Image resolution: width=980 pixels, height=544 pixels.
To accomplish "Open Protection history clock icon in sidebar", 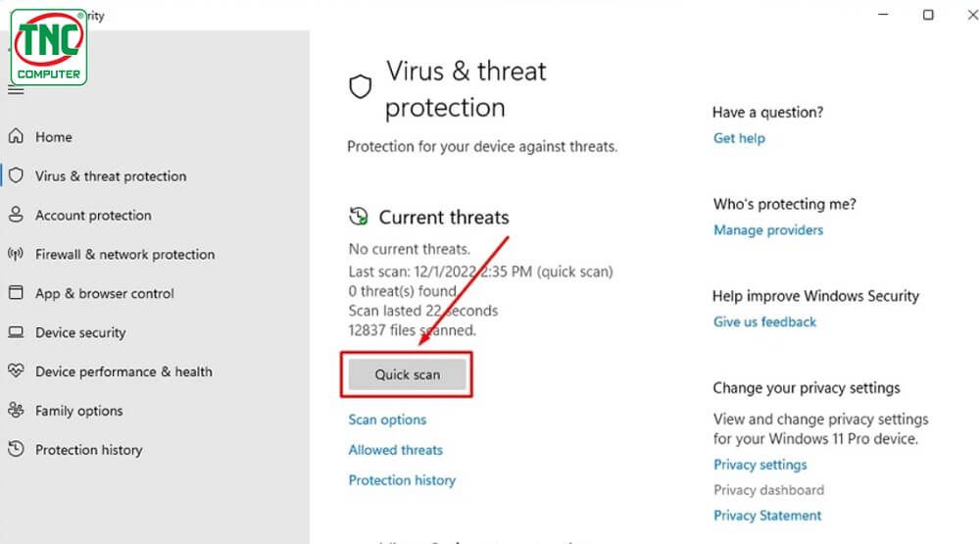I will tap(16, 449).
